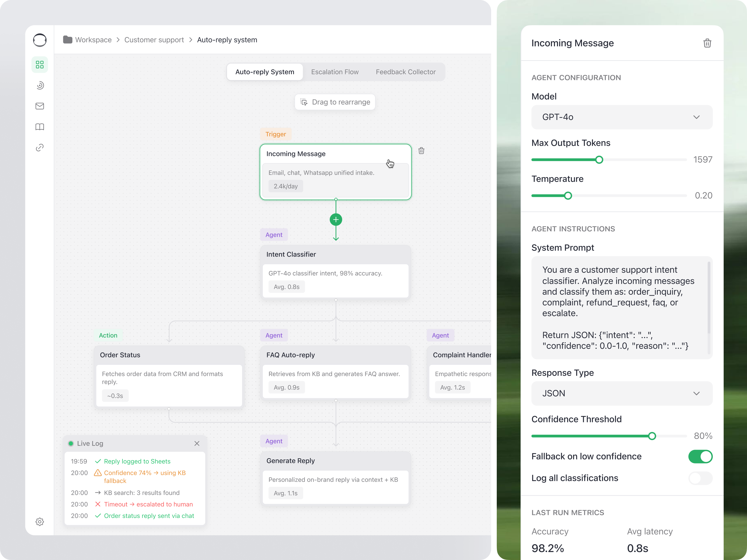Viewport: 747px width, 560px height.
Task: Open the integrations link icon in the sidebar
Action: 39,147
